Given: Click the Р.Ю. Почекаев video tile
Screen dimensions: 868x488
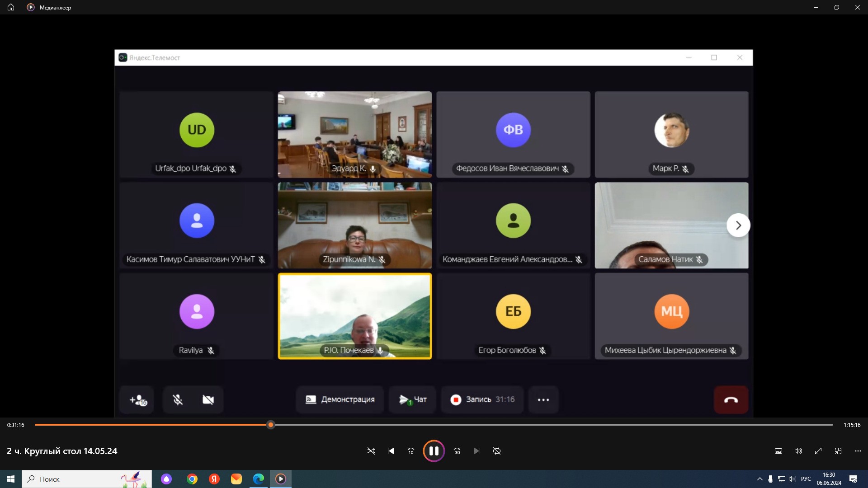Looking at the screenshot, I should (355, 316).
